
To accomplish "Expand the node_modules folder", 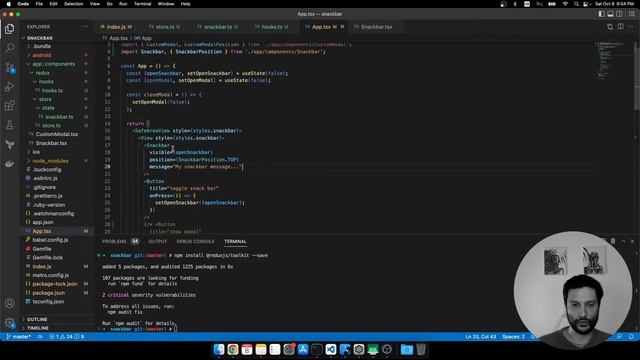I will coord(50,161).
